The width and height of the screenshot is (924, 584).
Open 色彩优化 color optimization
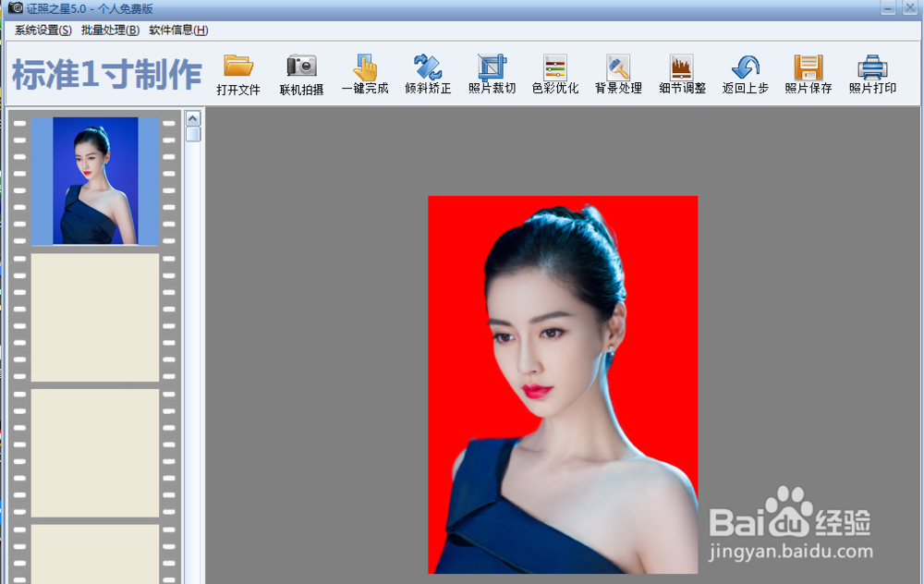[x=555, y=75]
